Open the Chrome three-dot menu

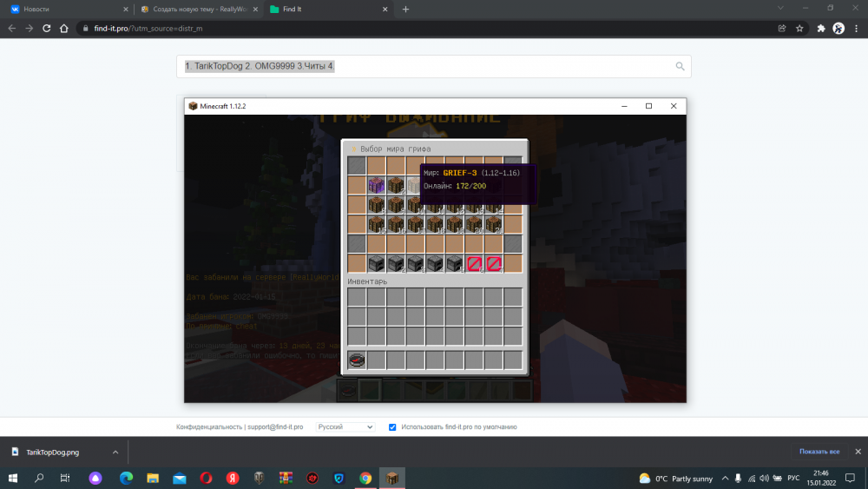click(x=857, y=29)
